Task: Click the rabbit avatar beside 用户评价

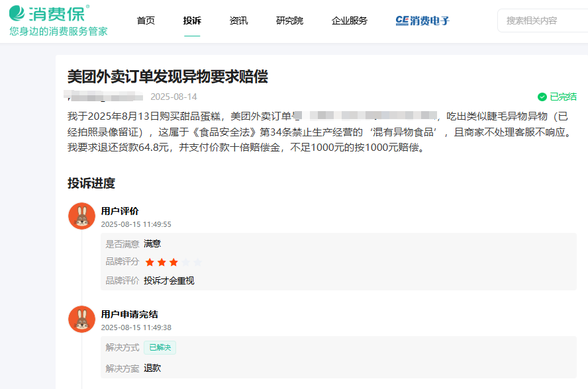Action: (x=81, y=216)
